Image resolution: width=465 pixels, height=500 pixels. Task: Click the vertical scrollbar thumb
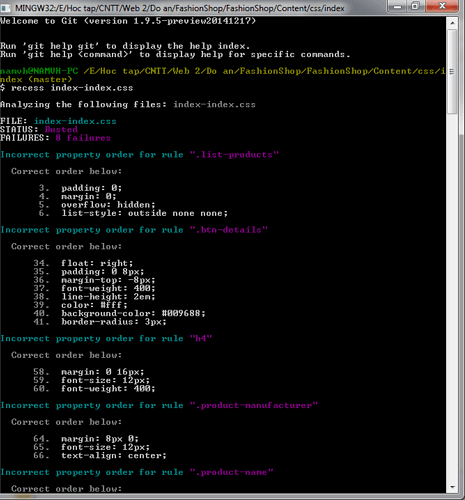(x=452, y=71)
